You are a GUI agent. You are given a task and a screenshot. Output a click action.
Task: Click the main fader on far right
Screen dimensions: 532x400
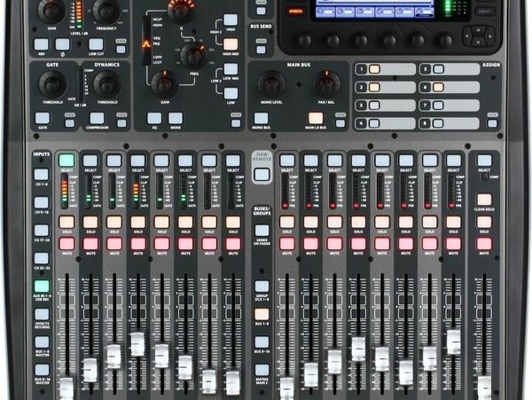484,388
